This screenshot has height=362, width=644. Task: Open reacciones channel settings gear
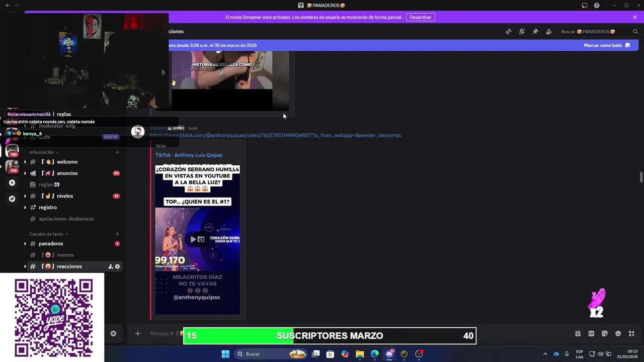118,266
